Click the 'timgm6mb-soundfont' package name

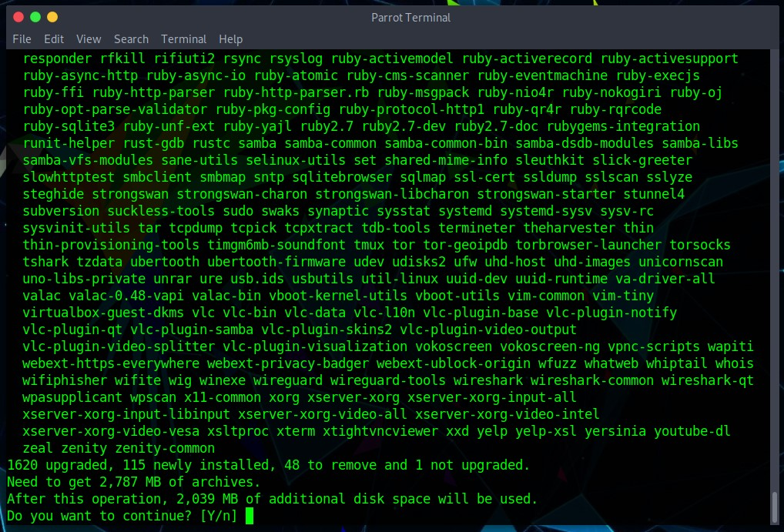(276, 245)
